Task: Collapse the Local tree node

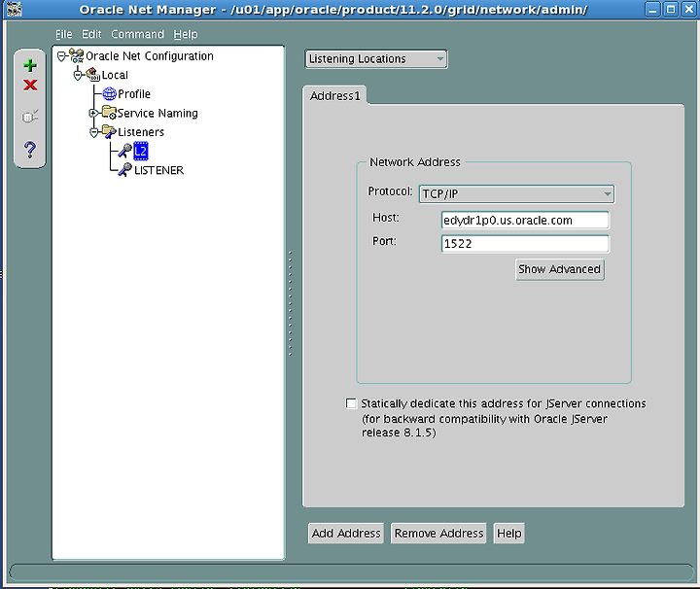Action: [78, 75]
